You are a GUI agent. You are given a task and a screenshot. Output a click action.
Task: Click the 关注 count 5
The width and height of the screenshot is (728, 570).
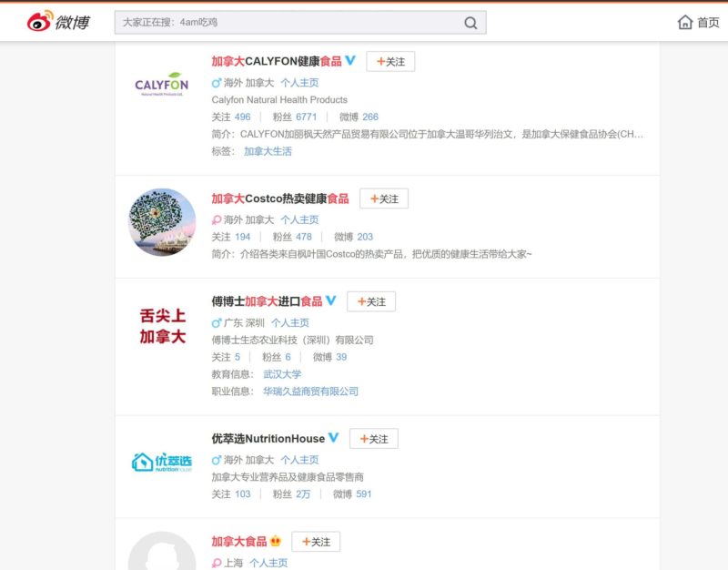[238, 357]
